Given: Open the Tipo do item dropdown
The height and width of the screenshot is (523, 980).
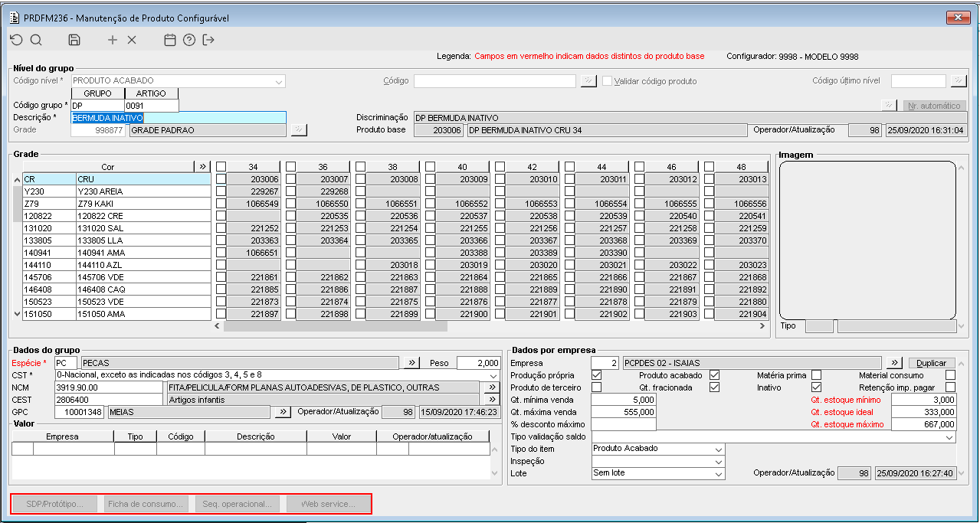Looking at the screenshot, I should 719,449.
